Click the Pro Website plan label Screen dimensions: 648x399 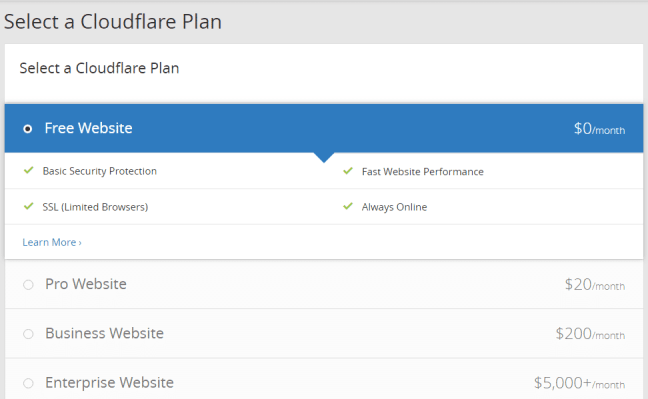coord(86,284)
